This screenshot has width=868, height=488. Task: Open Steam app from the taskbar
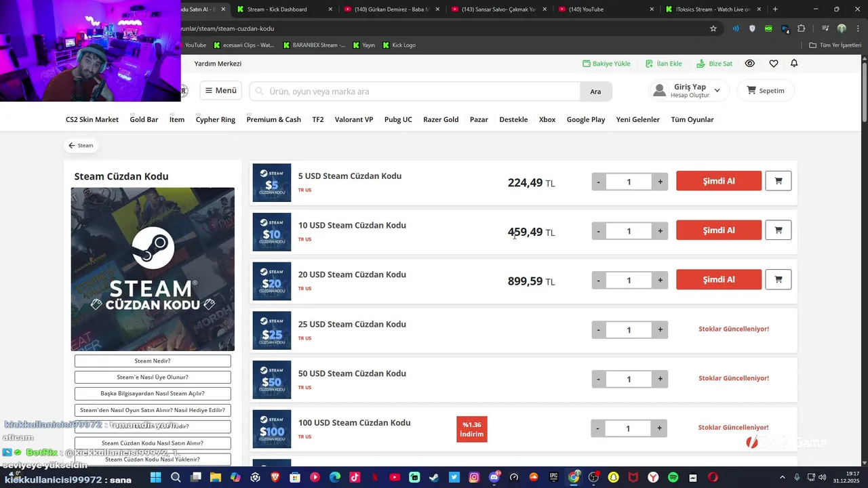coord(434,477)
